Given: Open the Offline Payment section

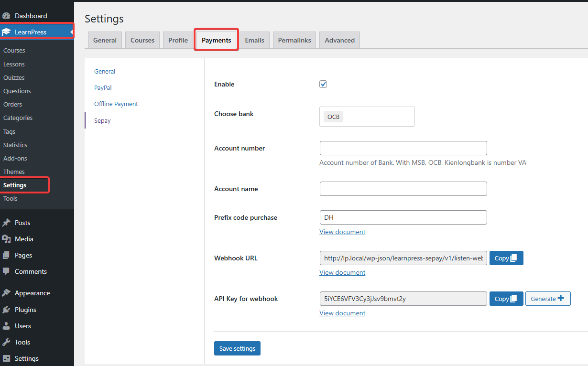Looking at the screenshot, I should 116,104.
